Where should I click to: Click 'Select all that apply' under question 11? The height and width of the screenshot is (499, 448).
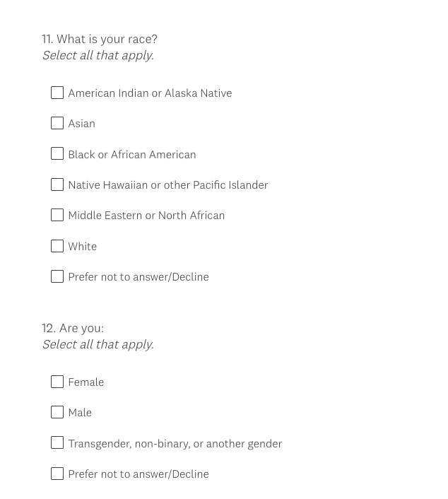coord(98,55)
